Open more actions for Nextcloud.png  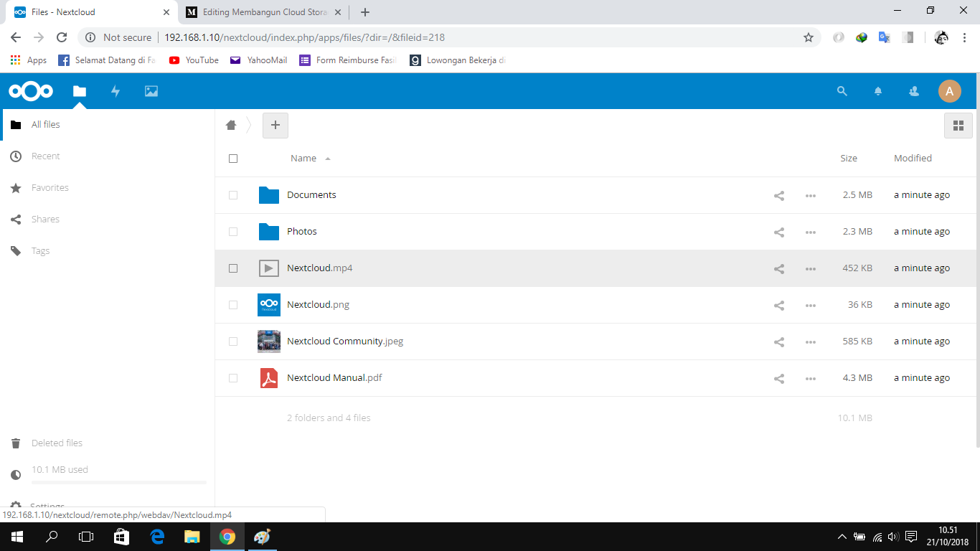click(x=811, y=305)
